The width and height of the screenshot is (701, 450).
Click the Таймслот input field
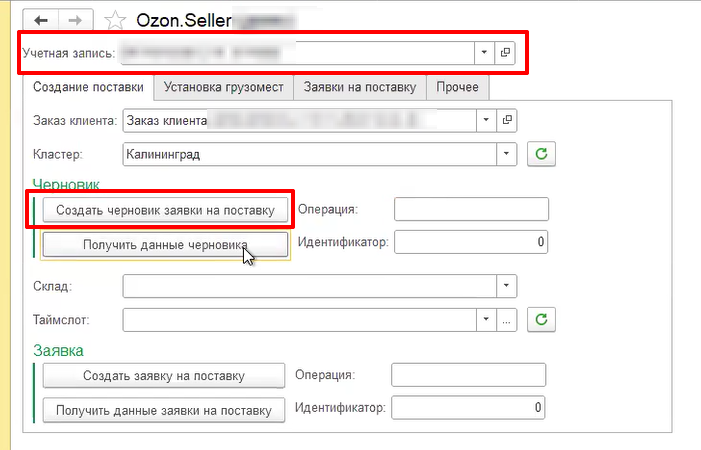click(x=300, y=320)
